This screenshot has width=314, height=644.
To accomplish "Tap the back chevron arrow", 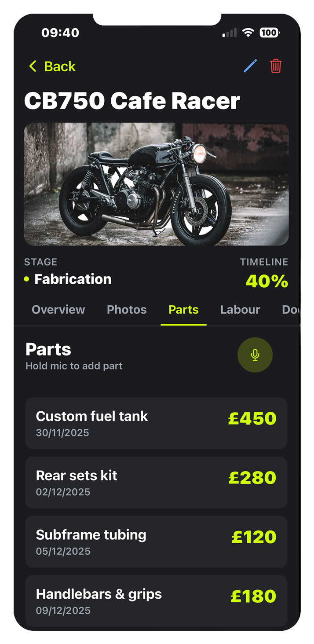I will (33, 66).
